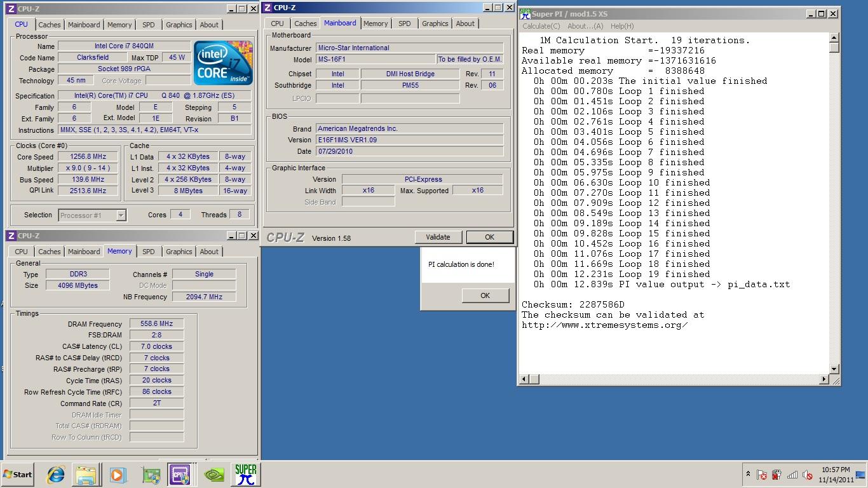
Task: Select About tab in the Mainboard CPU-Z window
Action: [465, 24]
